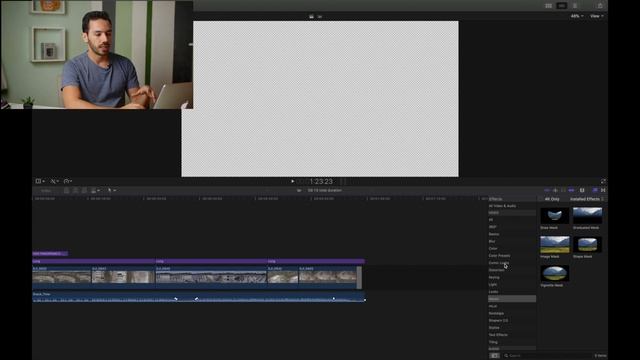Toggle solo selected clips
Viewport: 640px width, 360px height.
point(563,190)
